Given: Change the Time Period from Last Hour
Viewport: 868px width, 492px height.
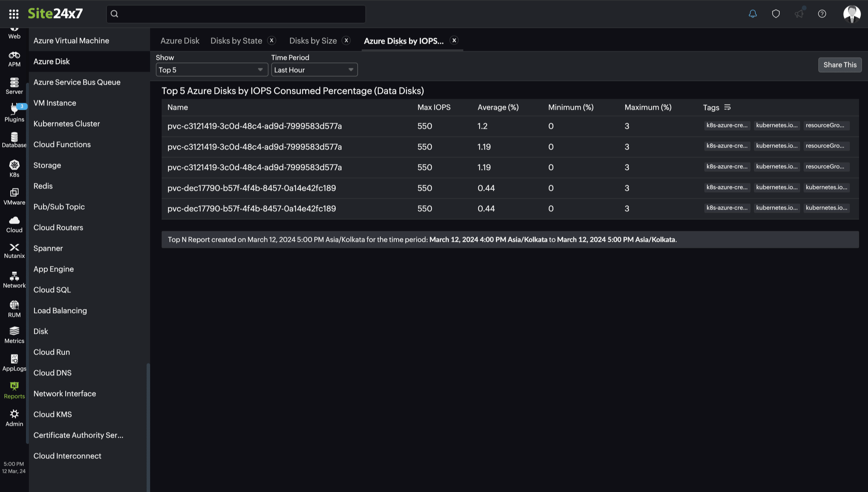Looking at the screenshot, I should click(314, 70).
